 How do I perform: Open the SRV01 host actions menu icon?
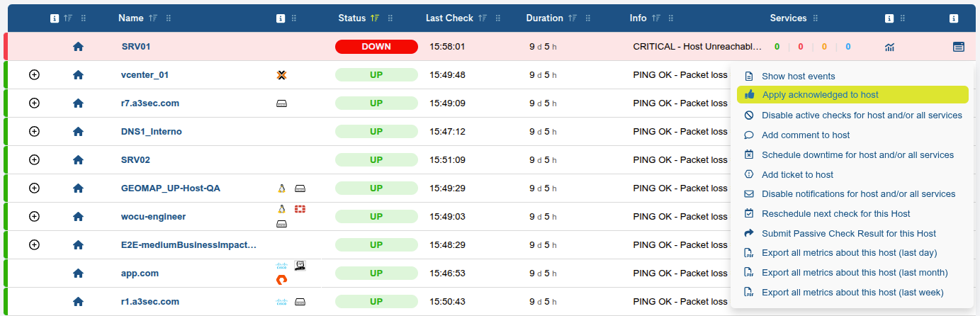tap(958, 47)
